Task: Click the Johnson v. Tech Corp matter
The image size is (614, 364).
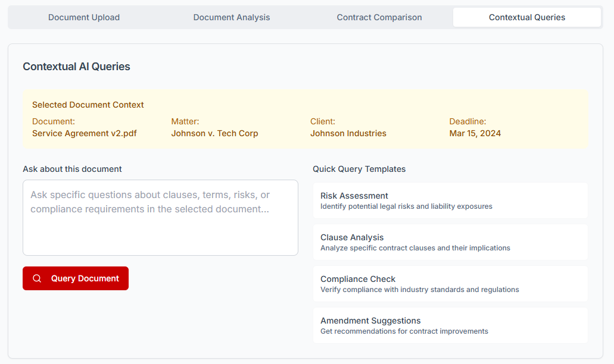Action: 214,133
